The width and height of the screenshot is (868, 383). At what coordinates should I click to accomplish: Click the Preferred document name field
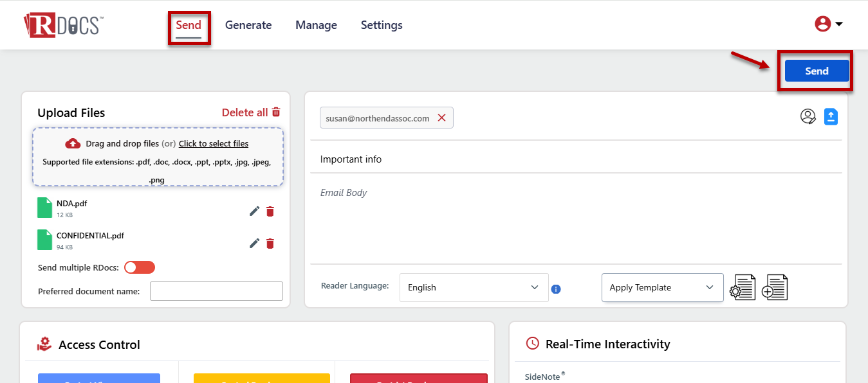(x=216, y=291)
